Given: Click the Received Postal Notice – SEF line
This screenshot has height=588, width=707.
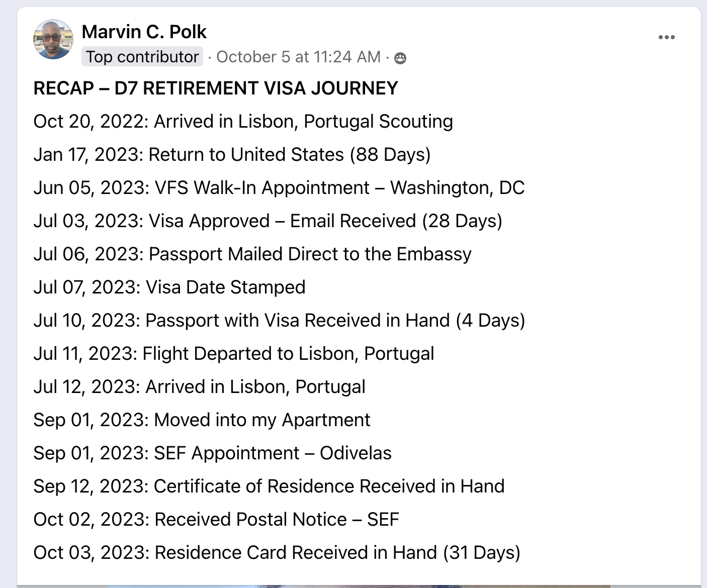Looking at the screenshot, I should 216,520.
